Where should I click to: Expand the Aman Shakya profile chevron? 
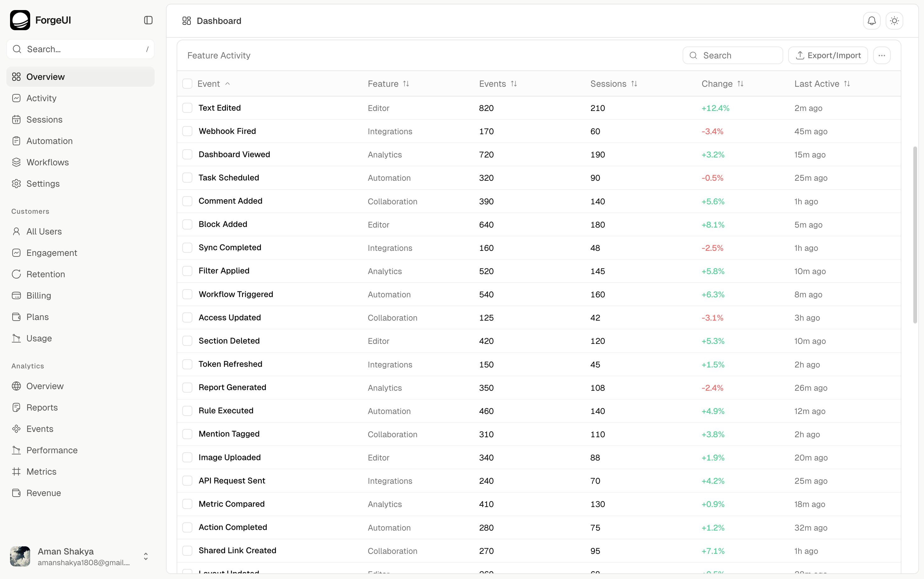coord(146,556)
